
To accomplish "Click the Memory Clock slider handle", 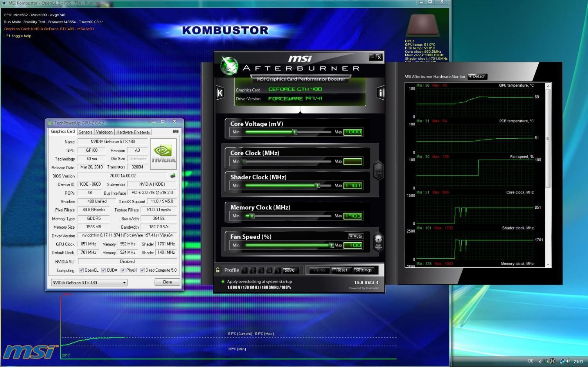I will click(x=252, y=216).
